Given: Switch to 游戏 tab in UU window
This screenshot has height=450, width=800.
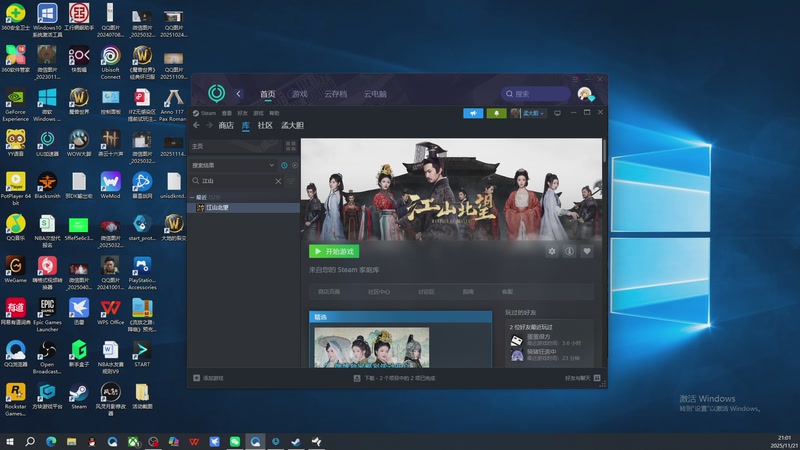Looking at the screenshot, I should pos(299,94).
